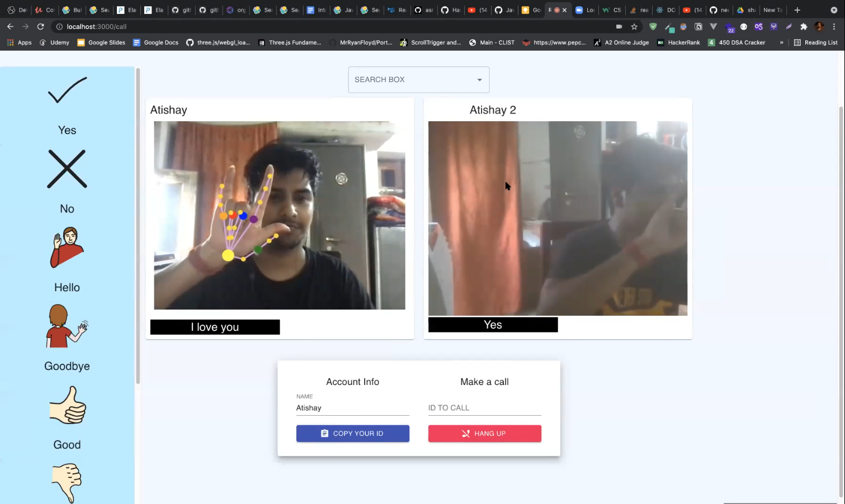845x504 pixels.
Task: Close the current recording tab
Action: tap(565, 10)
